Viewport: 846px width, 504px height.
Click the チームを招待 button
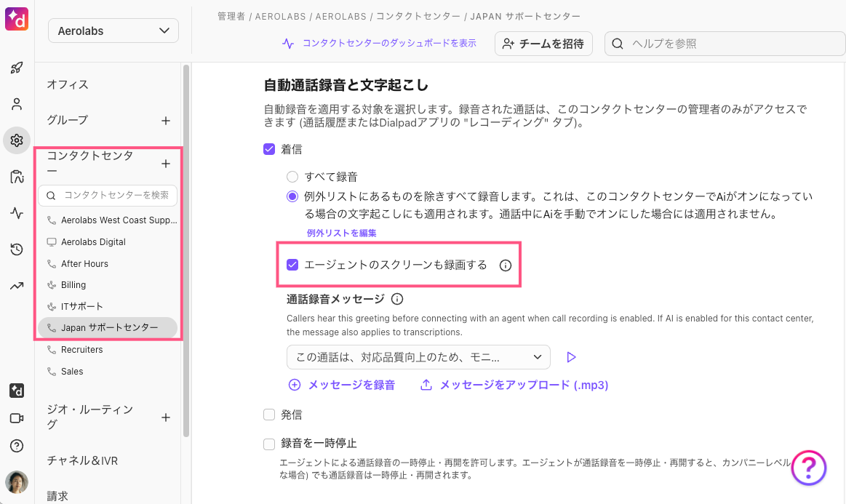[543, 44]
